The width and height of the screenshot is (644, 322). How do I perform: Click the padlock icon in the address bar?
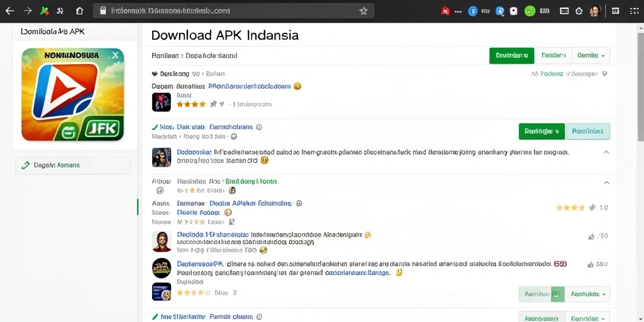103,11
